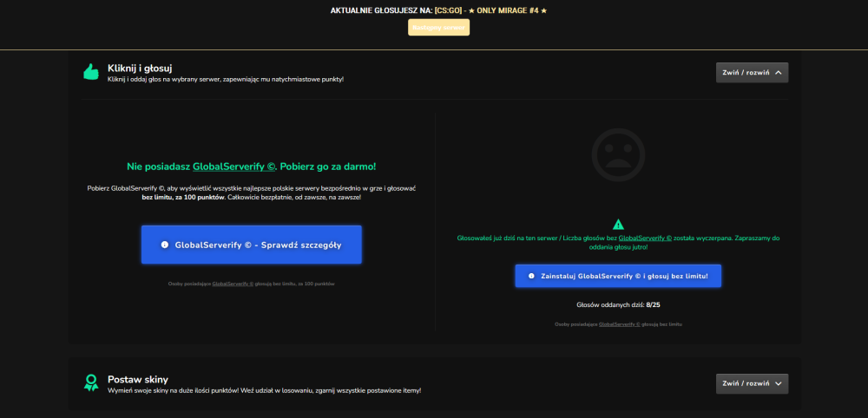The height and width of the screenshot is (418, 868).
Task: Click info icon on 'Sprawdź szczegóły' button
Action: click(164, 245)
